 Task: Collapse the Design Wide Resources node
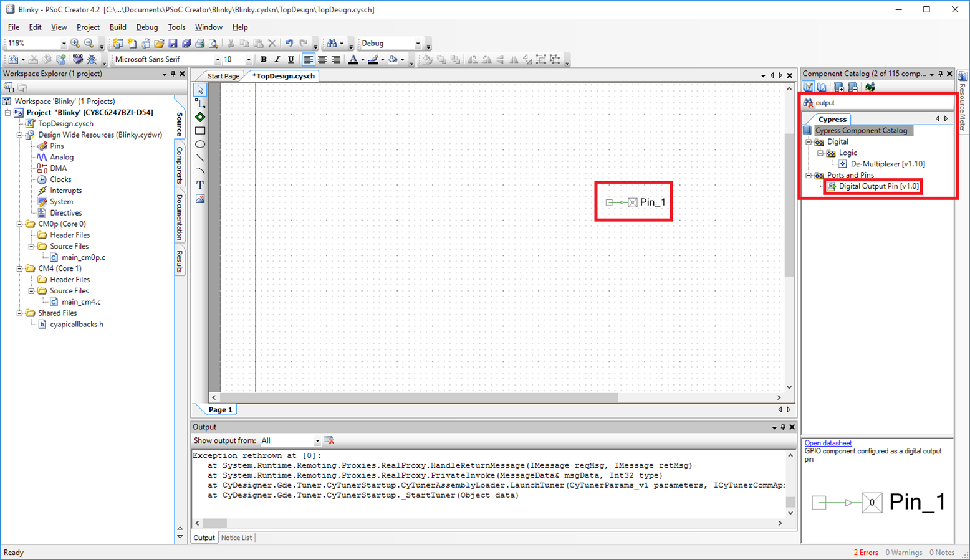coord(19,135)
